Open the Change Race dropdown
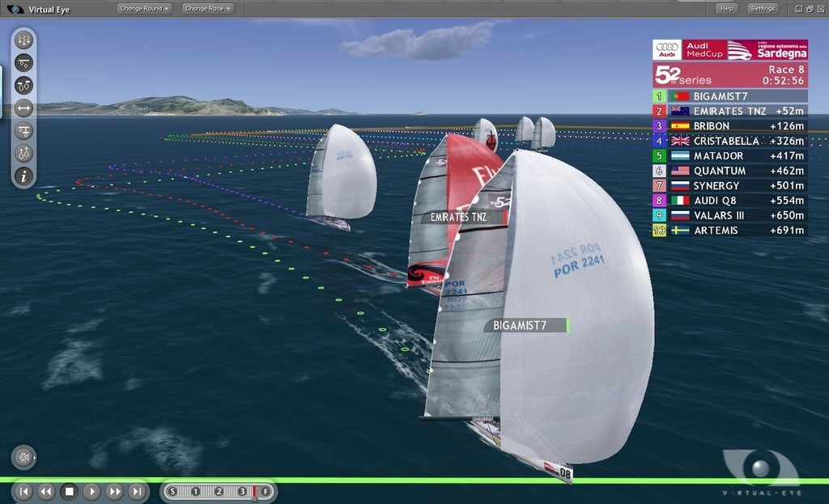Image resolution: width=829 pixels, height=504 pixels. coord(208,8)
